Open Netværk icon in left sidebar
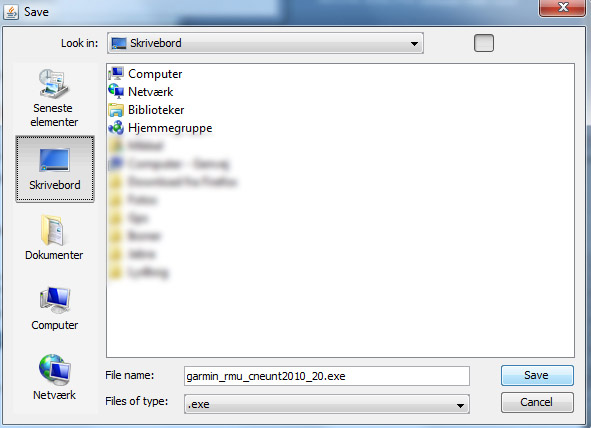The height and width of the screenshot is (428, 591). tap(54, 378)
